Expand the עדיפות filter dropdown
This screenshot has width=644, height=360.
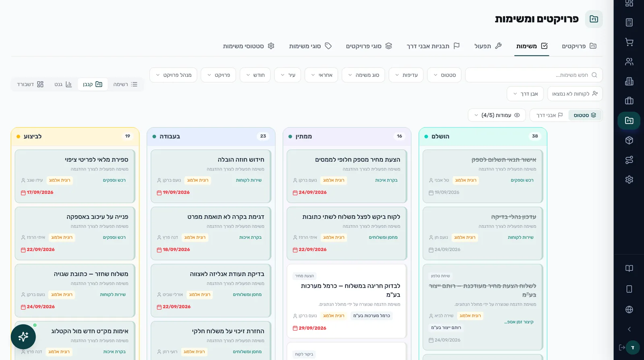coord(406,75)
